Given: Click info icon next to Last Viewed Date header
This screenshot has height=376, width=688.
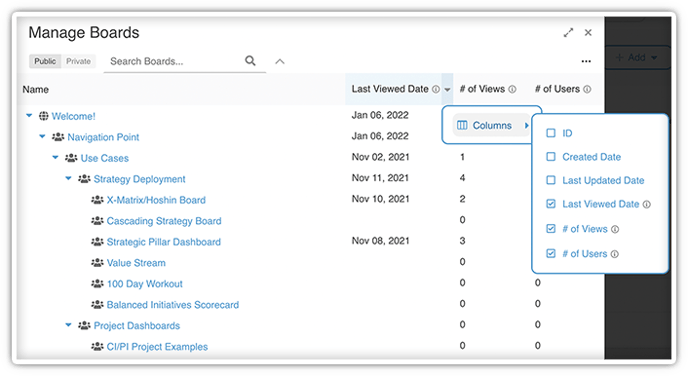Looking at the screenshot, I should point(436,89).
